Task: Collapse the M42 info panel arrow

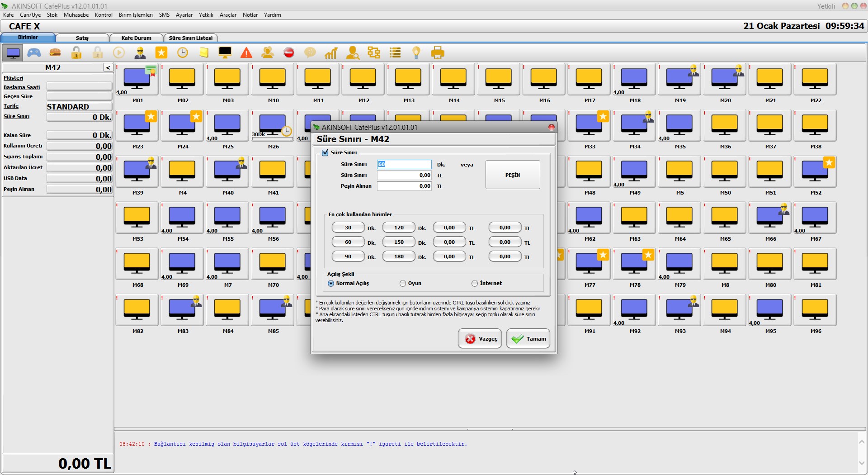Action: (108, 68)
